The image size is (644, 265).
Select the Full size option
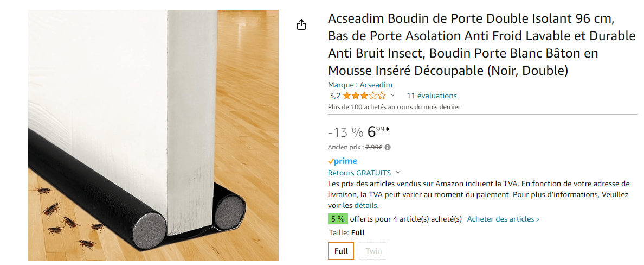pyautogui.click(x=341, y=251)
